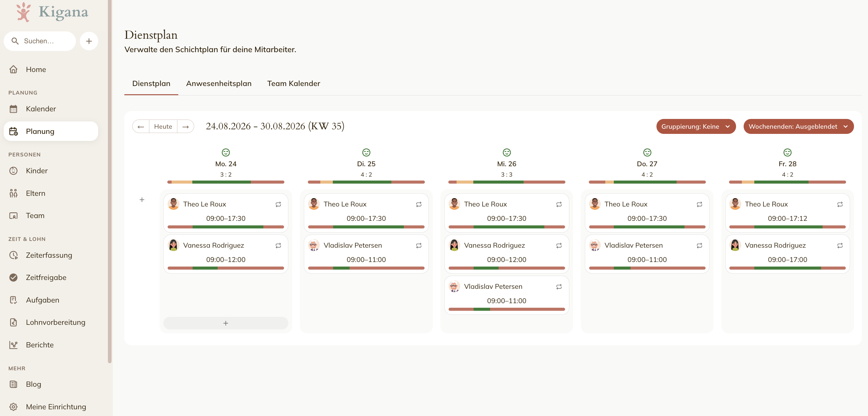Go to next week with right arrow
The width and height of the screenshot is (868, 416).
point(185,127)
